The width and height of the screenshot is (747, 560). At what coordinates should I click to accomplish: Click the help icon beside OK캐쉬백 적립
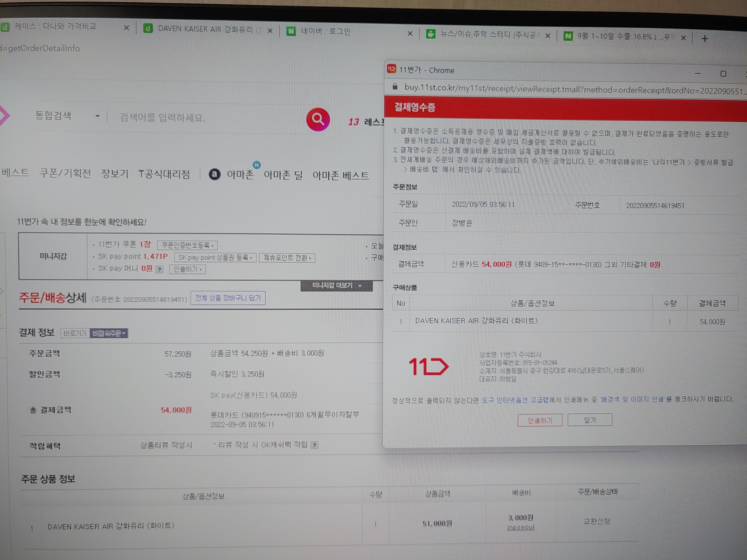[314, 445]
